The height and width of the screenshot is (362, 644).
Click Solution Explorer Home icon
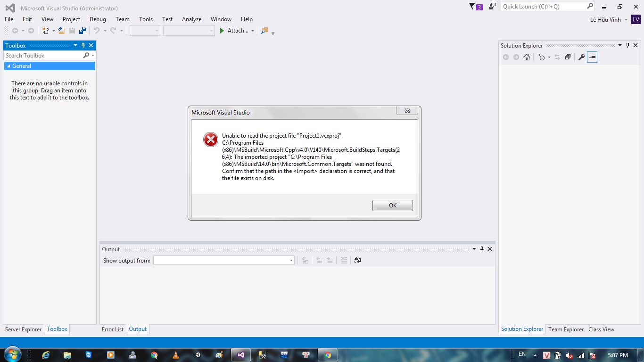(x=527, y=57)
